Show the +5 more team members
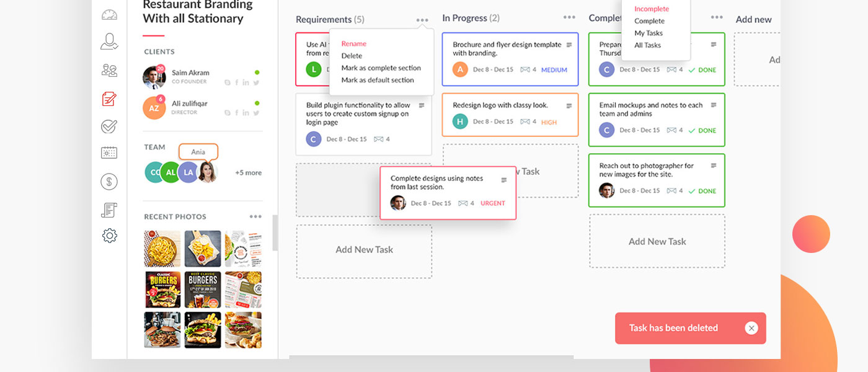Image resolution: width=868 pixels, height=372 pixels. pos(248,173)
